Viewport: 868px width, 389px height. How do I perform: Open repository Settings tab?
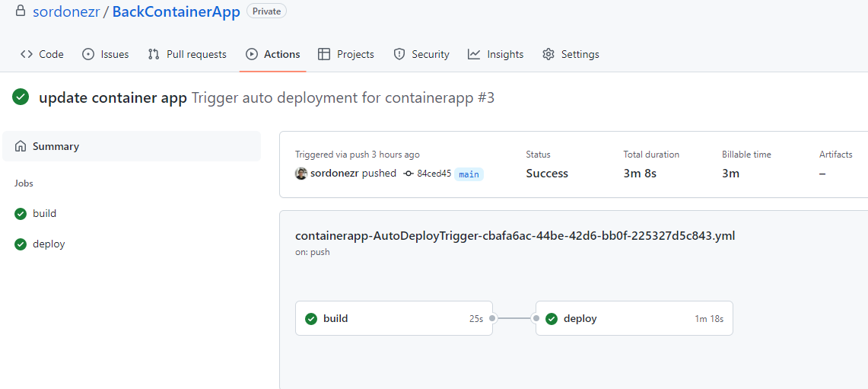coord(571,54)
